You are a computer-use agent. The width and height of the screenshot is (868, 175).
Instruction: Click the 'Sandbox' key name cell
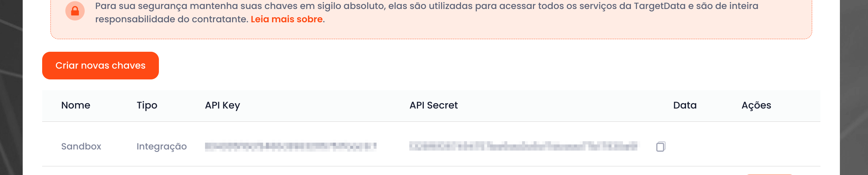pos(81,146)
